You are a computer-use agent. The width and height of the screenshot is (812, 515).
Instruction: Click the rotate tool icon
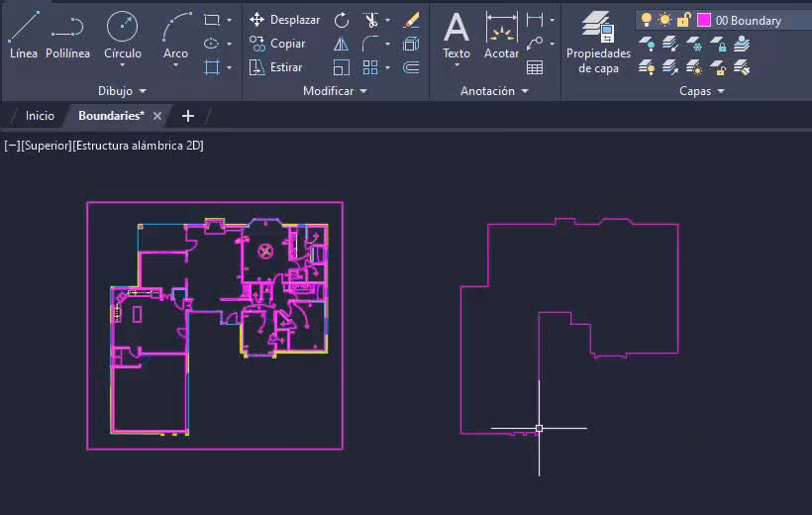pyautogui.click(x=342, y=20)
